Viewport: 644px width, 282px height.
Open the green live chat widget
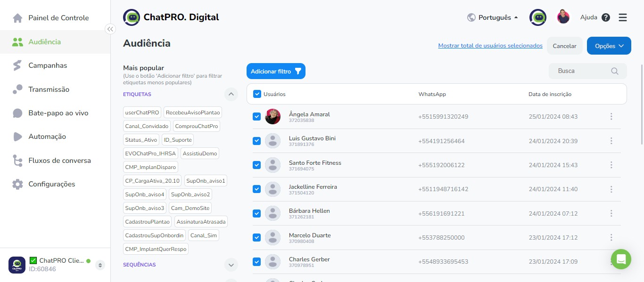point(621,259)
